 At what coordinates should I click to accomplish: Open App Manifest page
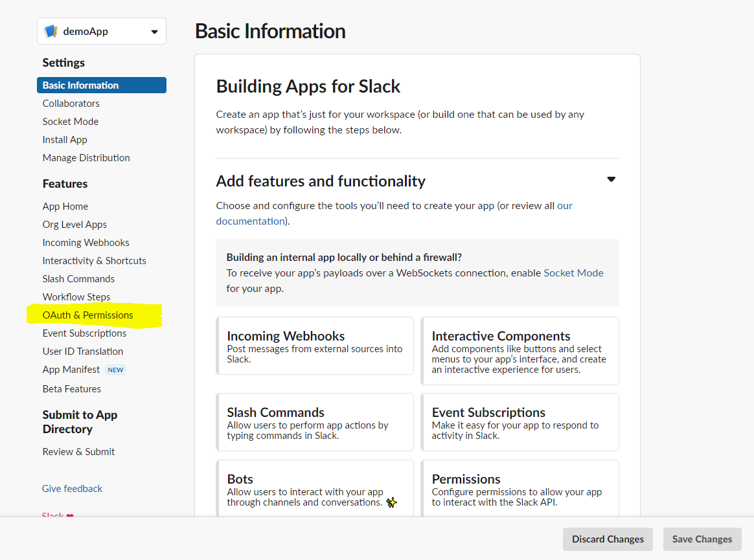pyautogui.click(x=71, y=370)
